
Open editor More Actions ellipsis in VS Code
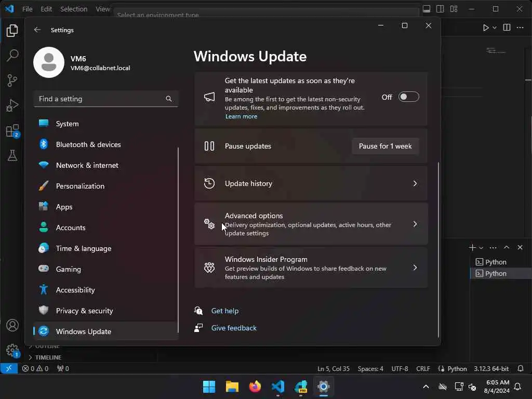(x=520, y=28)
